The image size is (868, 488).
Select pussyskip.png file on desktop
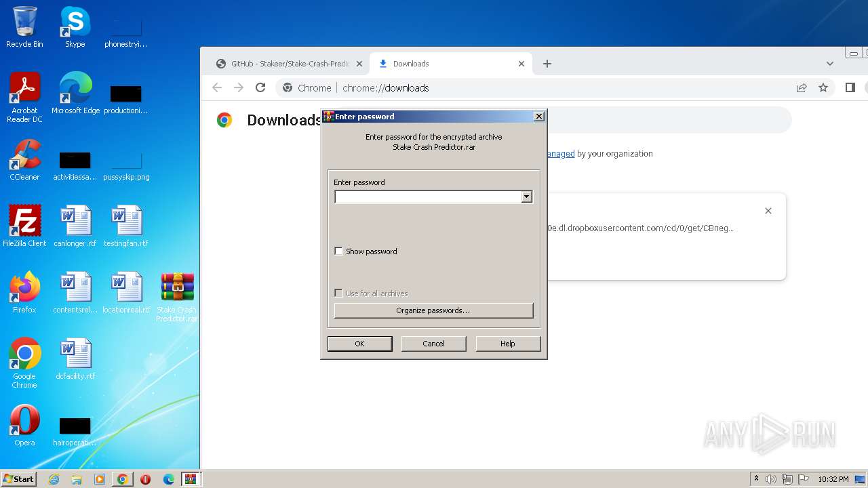(126, 167)
